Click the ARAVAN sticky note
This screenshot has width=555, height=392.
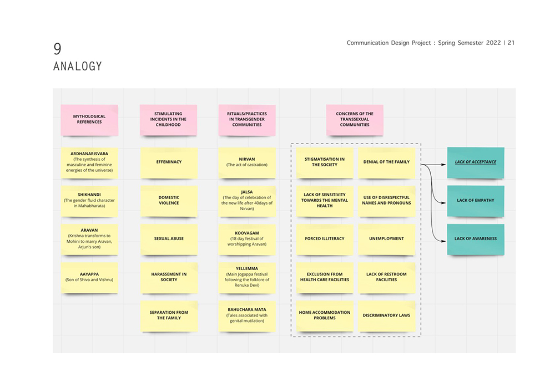(89, 239)
